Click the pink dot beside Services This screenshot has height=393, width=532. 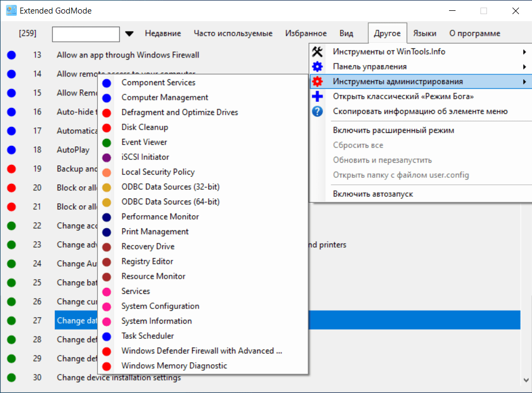pos(106,292)
